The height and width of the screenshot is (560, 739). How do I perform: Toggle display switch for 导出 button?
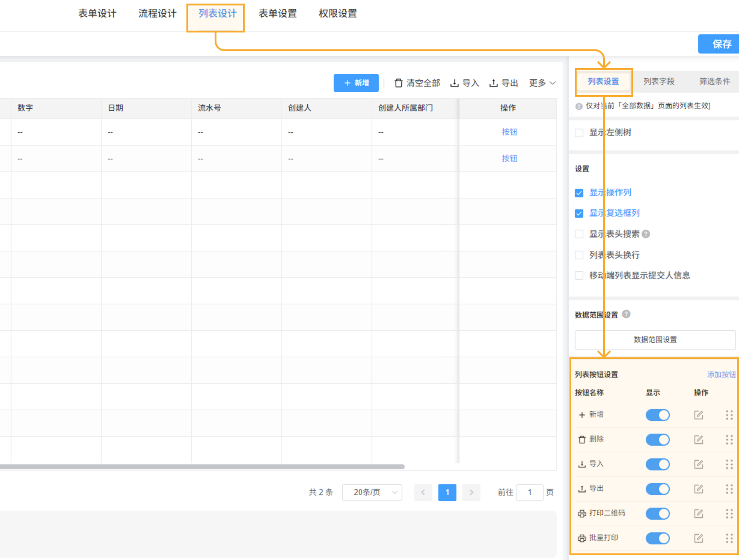pos(658,489)
